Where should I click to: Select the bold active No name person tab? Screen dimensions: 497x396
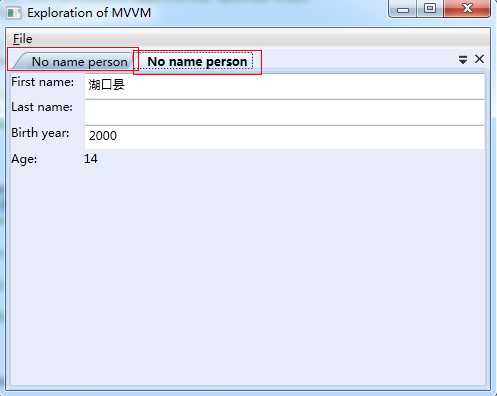pyautogui.click(x=197, y=62)
